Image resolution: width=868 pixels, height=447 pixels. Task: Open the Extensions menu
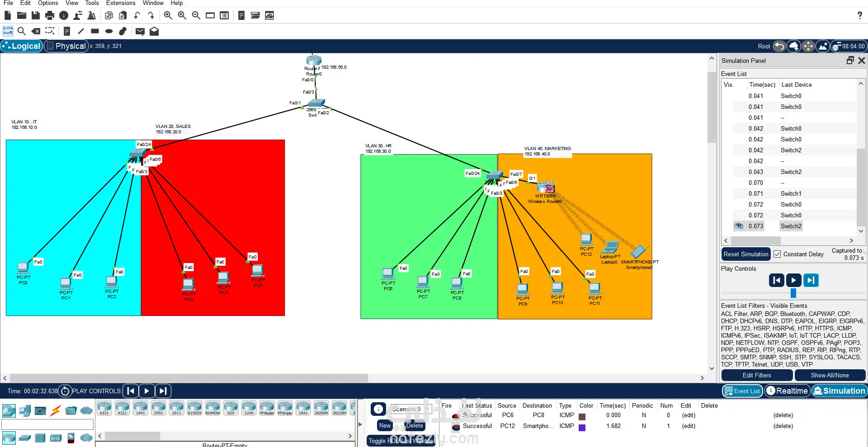tap(121, 3)
